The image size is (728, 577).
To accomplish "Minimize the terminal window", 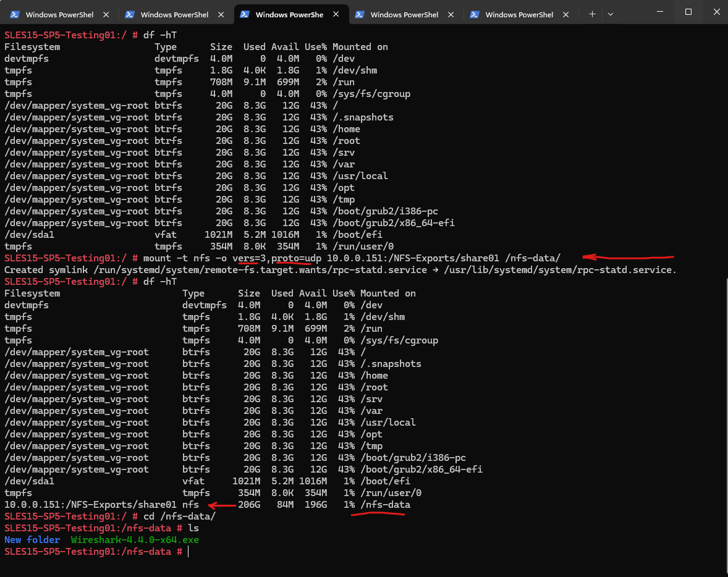I will (660, 12).
